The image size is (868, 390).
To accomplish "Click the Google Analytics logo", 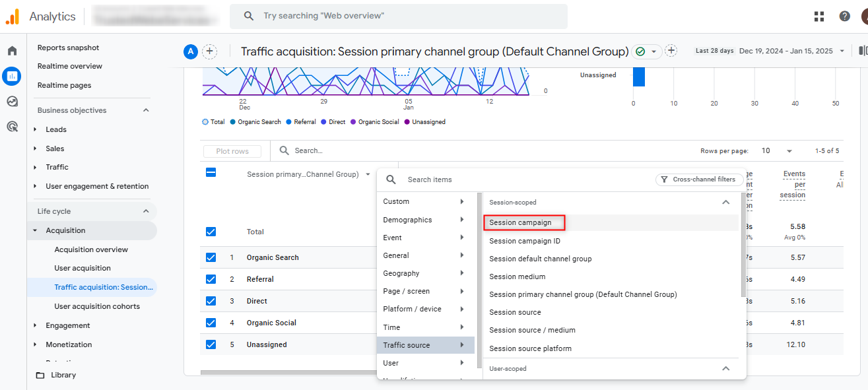I will coord(12,16).
